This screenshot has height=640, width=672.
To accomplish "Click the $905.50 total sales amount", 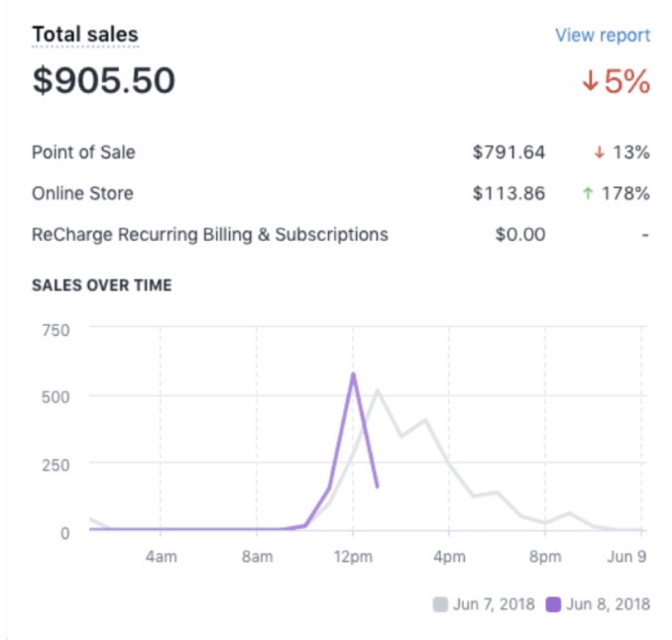I will (104, 81).
